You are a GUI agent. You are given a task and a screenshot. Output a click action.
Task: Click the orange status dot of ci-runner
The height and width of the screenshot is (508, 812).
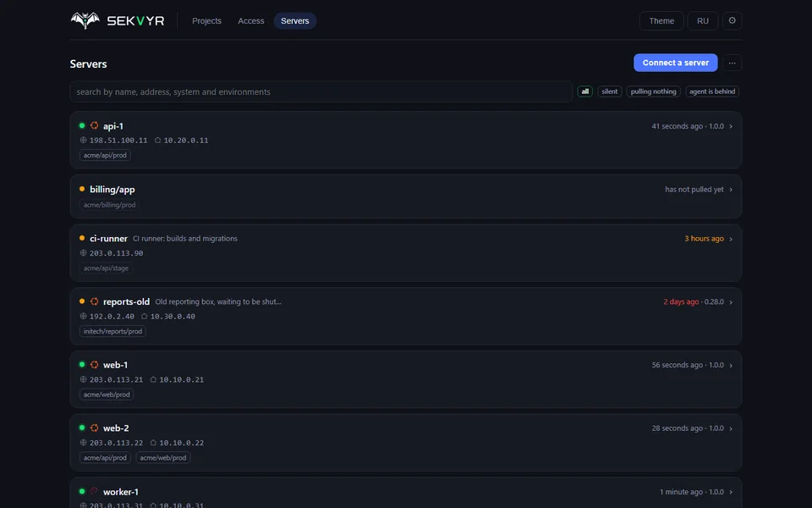coord(82,238)
